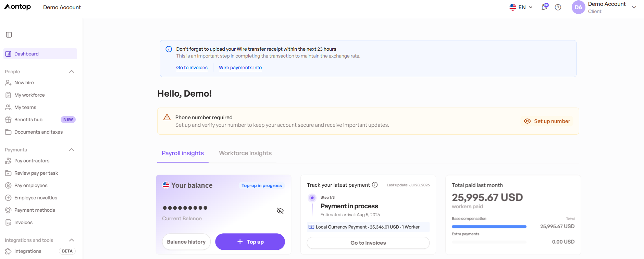Open the EN language dropdown
The width and height of the screenshot is (644, 259).
(x=521, y=7)
